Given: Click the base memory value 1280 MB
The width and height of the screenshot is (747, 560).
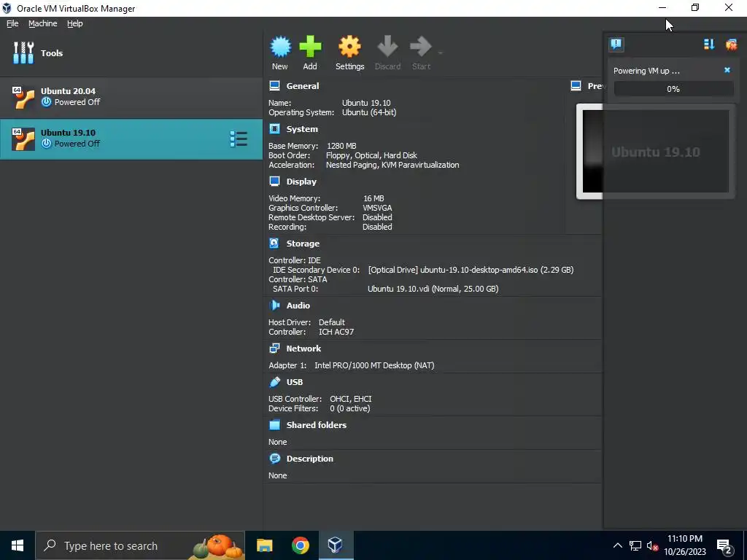Looking at the screenshot, I should click(341, 146).
